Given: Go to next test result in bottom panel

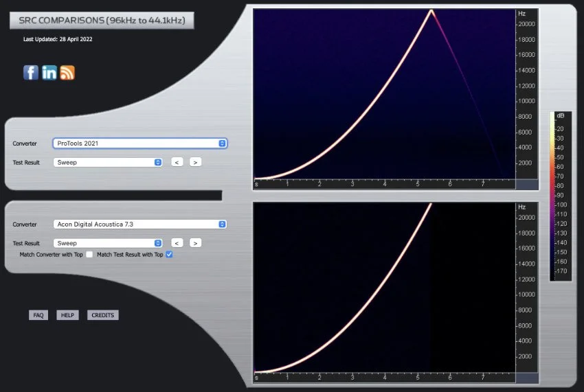Looking at the screenshot, I should coord(195,243).
